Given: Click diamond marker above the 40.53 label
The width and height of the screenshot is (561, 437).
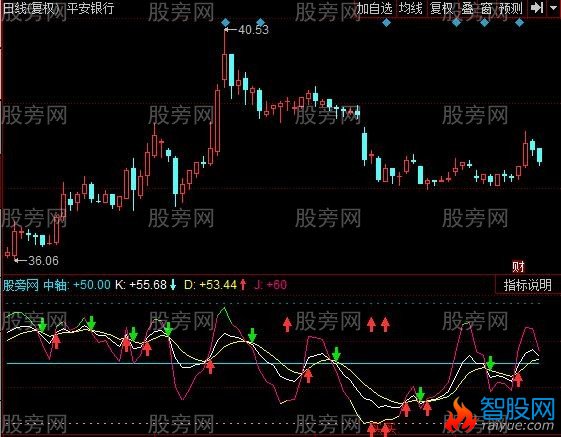Looking at the screenshot, I should click(x=260, y=23).
